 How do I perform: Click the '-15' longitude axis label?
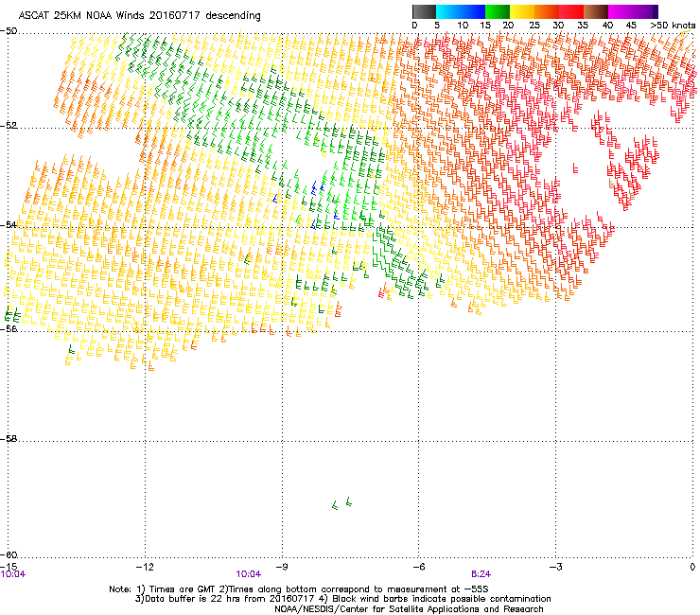9,567
